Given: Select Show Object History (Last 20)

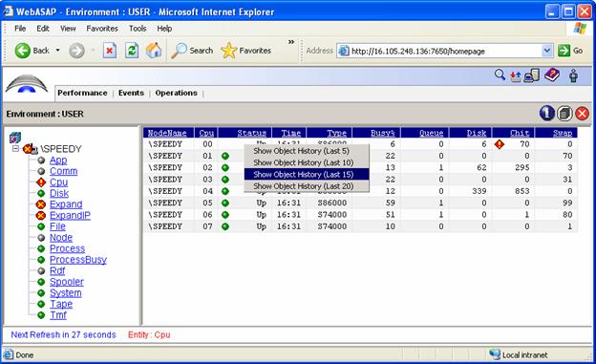Looking at the screenshot, I should [307, 186].
